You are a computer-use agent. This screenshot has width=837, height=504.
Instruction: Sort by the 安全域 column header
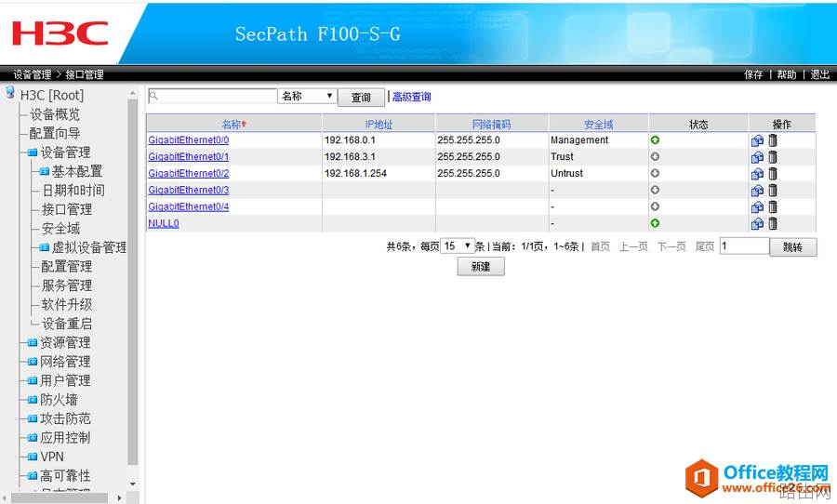click(x=598, y=125)
